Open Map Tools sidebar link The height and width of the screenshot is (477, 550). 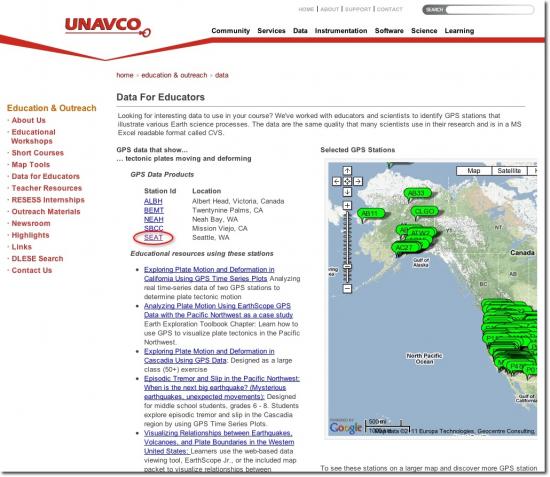pyautogui.click(x=31, y=164)
